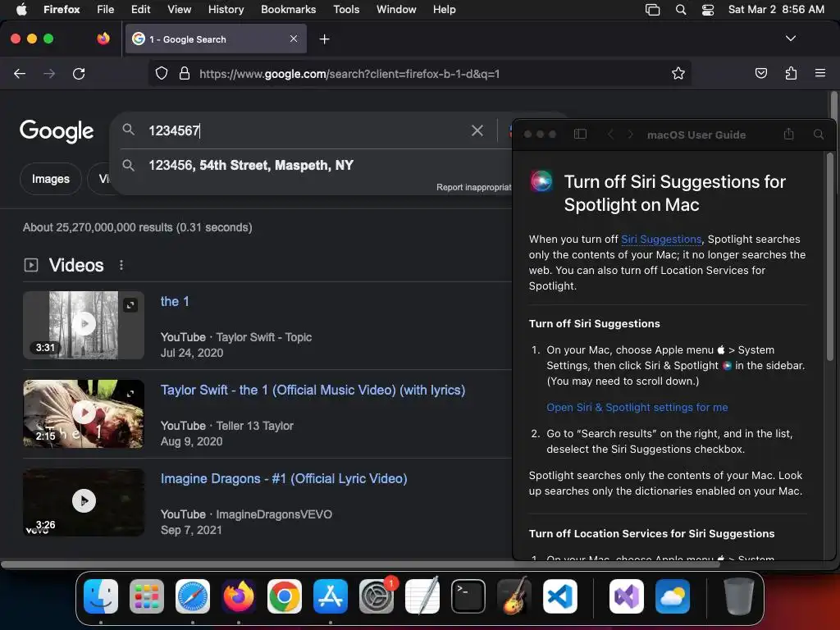This screenshot has height=630, width=840.
Task: Search within the macOS User Guide
Action: (818, 134)
